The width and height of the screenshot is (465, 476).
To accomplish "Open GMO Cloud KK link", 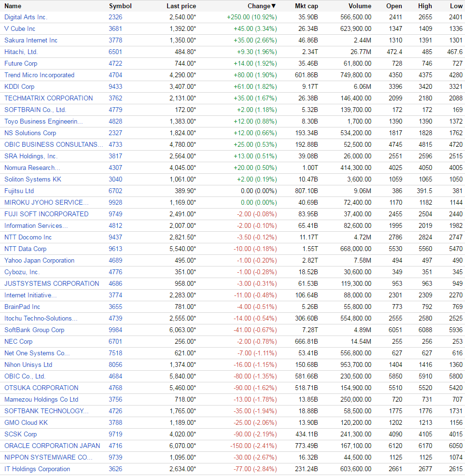I will click(x=26, y=422).
